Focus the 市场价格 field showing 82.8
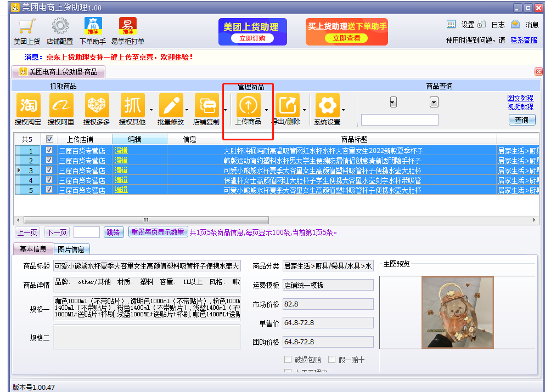545x392 pixels. coord(328,304)
